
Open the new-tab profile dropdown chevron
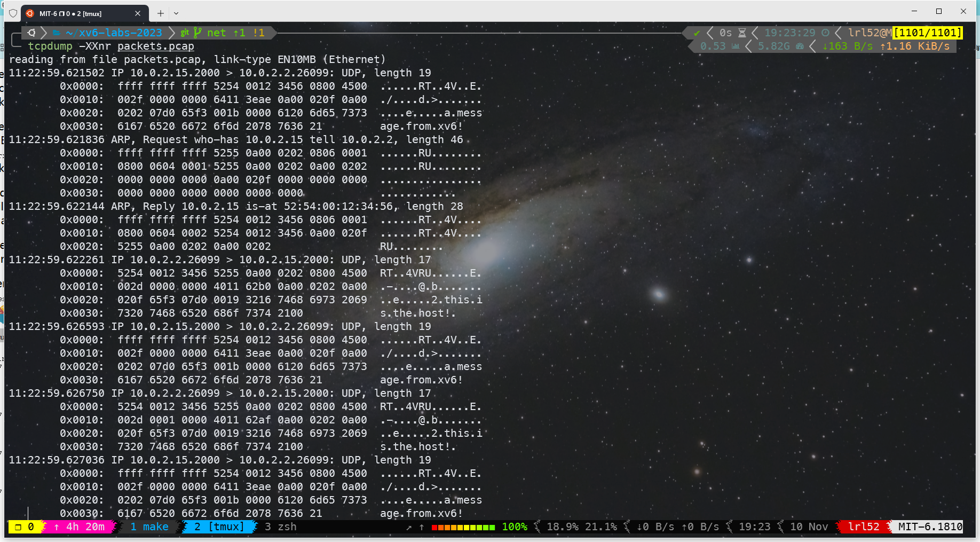tap(176, 13)
